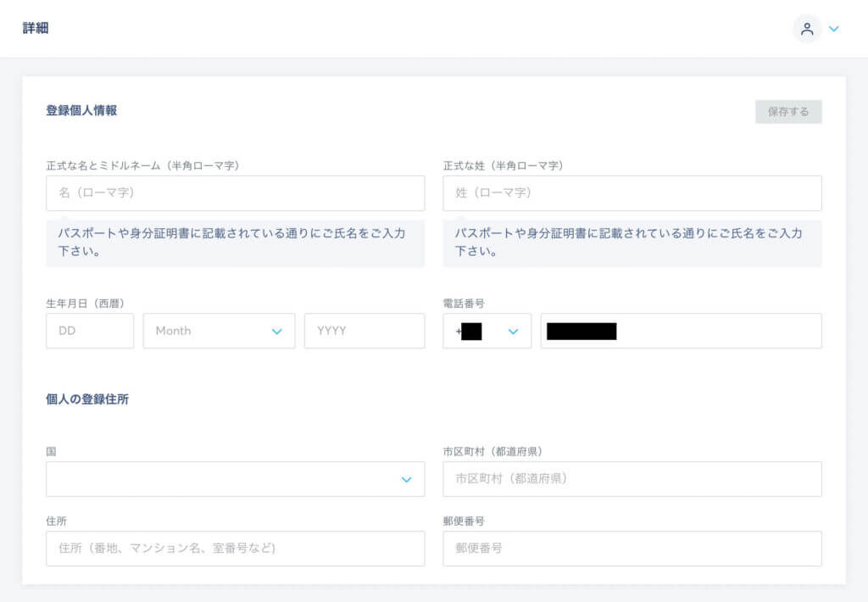Focus the 市区町村（都道府県）city field
Viewport: 868px width, 602px height.
632,479
